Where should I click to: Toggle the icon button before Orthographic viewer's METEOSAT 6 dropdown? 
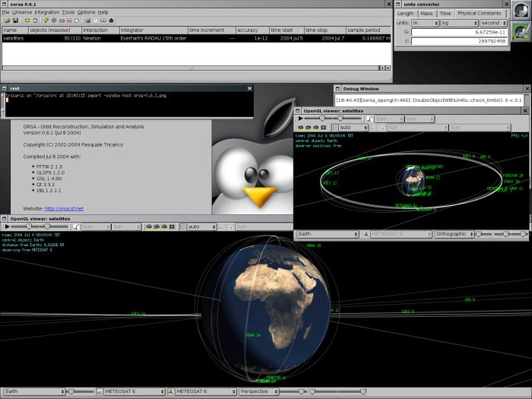pyautogui.click(x=366, y=234)
